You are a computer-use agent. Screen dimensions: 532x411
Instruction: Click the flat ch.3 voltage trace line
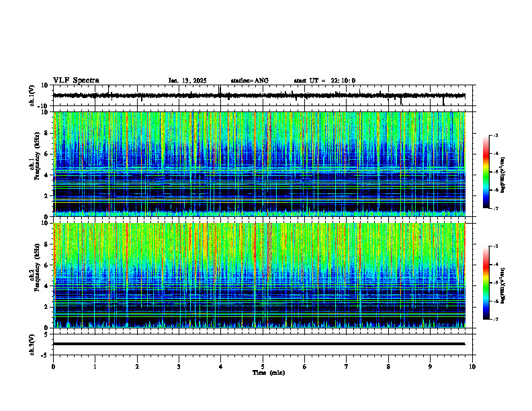(x=259, y=344)
